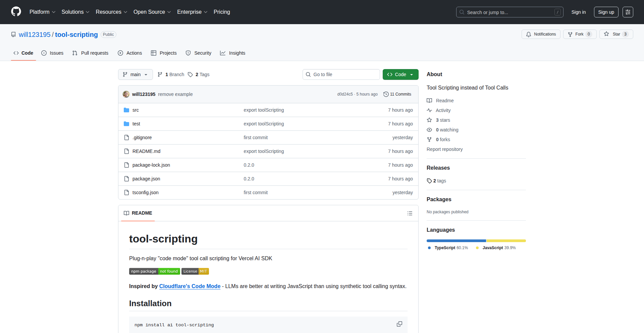This screenshot has width=644, height=333.
Task: Click the JavaScript language bar segment
Action: tap(506, 241)
